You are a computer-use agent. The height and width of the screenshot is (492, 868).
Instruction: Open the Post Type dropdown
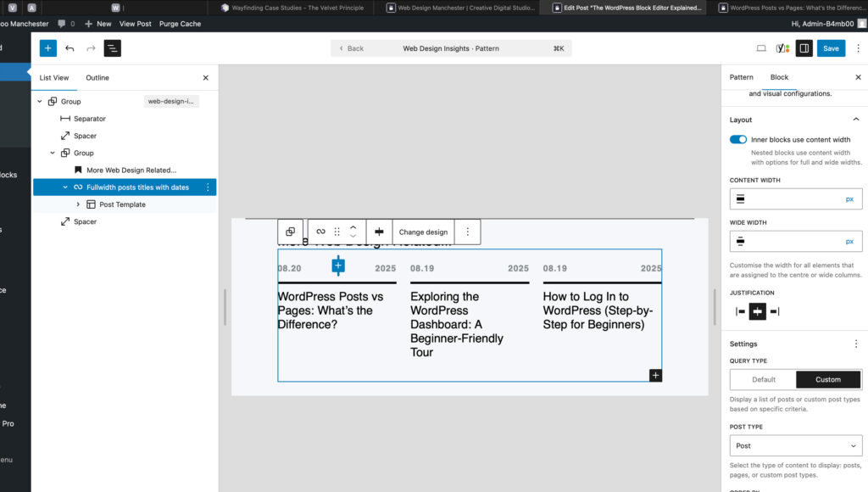click(x=795, y=445)
